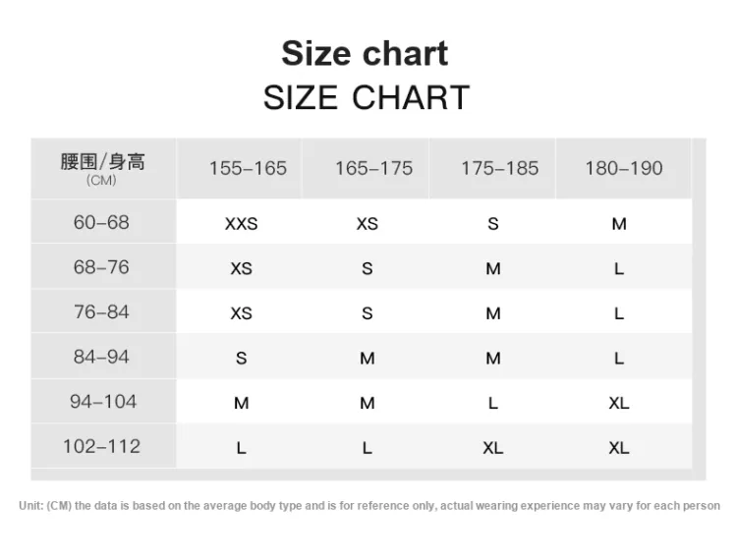
Task: Click the waist/height (CM) header cell
Action: (103, 168)
